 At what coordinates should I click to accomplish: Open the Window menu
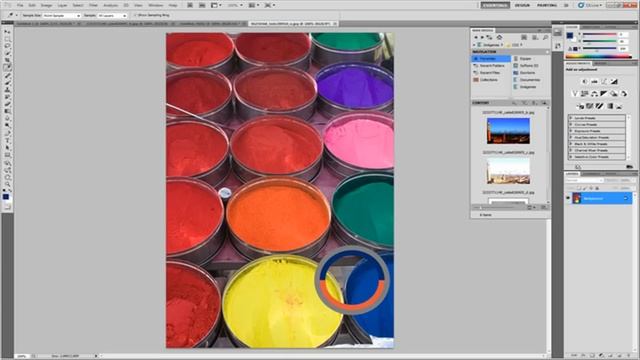pyautogui.click(x=156, y=5)
